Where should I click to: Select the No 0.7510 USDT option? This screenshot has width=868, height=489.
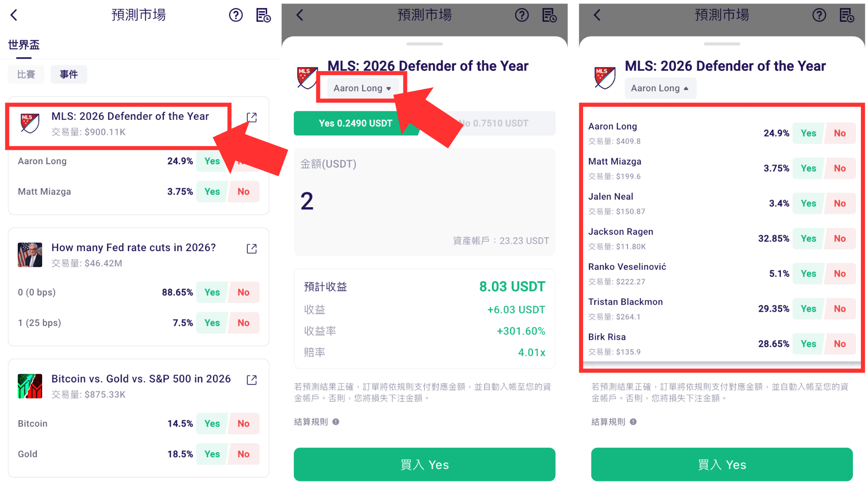pos(493,123)
